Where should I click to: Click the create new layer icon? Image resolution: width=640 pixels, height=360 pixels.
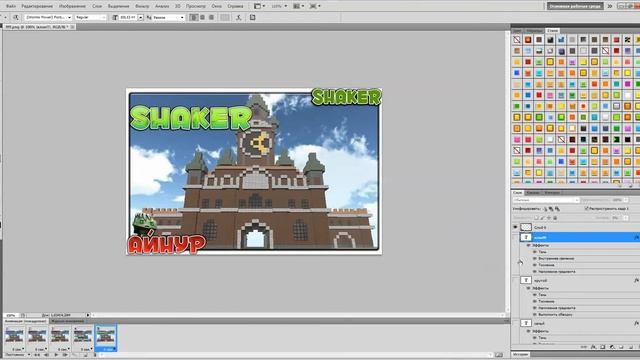point(630,347)
